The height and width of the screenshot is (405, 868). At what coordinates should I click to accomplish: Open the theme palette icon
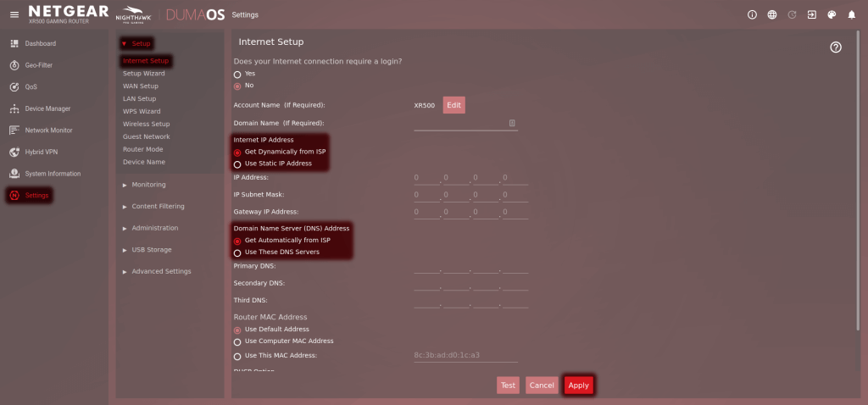[x=832, y=15]
